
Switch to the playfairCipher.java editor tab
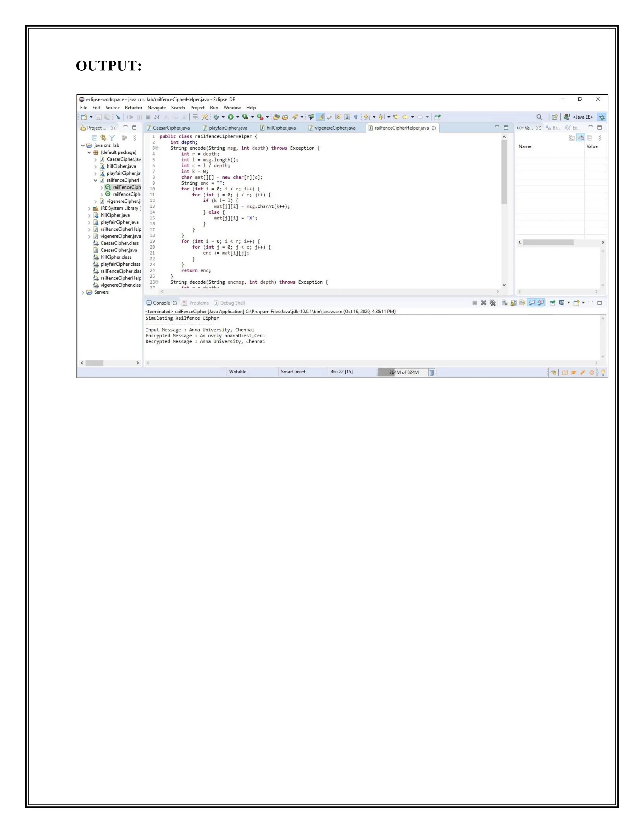(225, 128)
